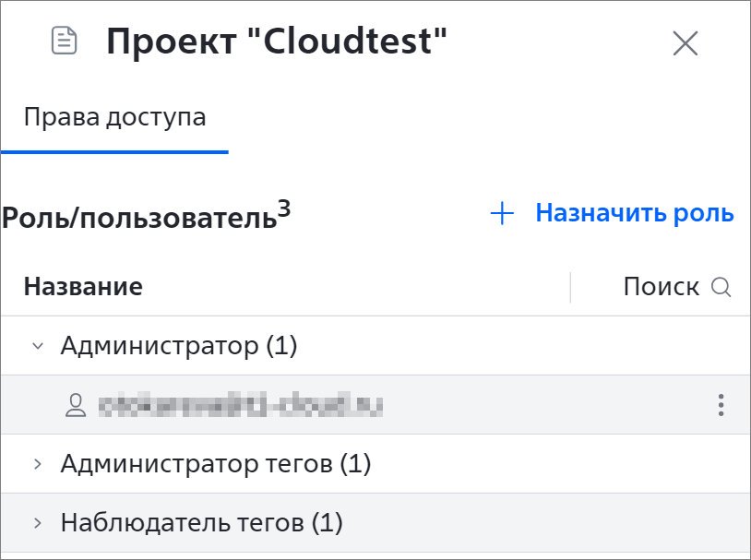
Task: Click the Проект "Cloudtest" title text
Action: click(x=277, y=42)
